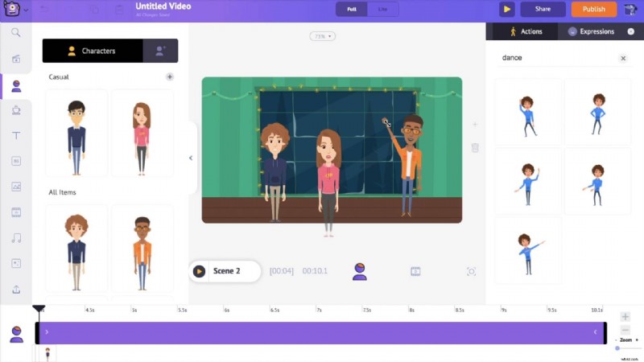
Task: Click the Untitled Video title
Action: pyautogui.click(x=163, y=6)
